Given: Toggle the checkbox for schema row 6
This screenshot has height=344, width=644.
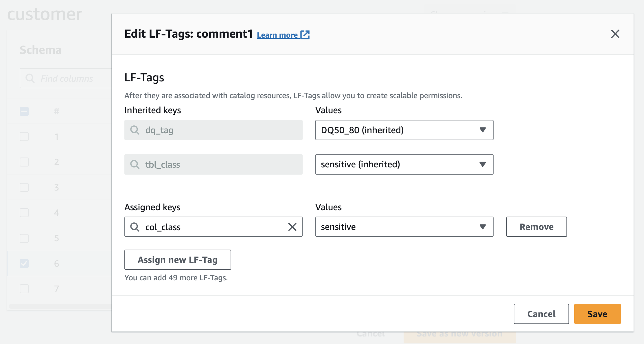Looking at the screenshot, I should coord(24,263).
